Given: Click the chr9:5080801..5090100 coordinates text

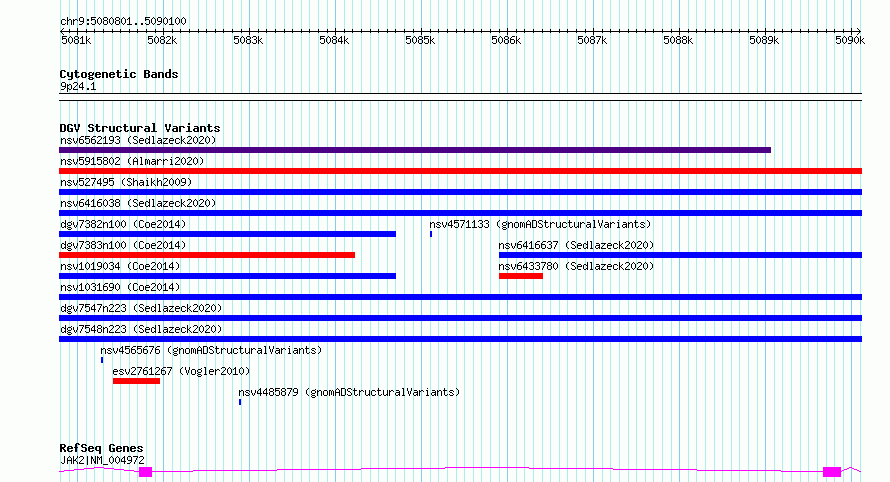Looking at the screenshot, I should click(123, 21).
